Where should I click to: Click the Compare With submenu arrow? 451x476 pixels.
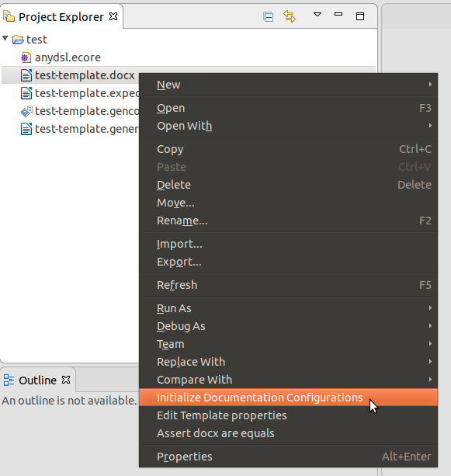pyautogui.click(x=430, y=379)
